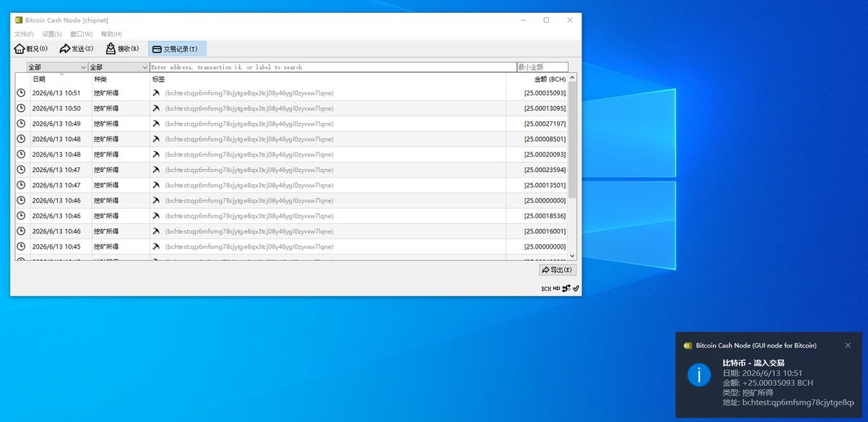Click pickaxe mining icon in 25.00020093 row
868x422 pixels.
pos(156,155)
